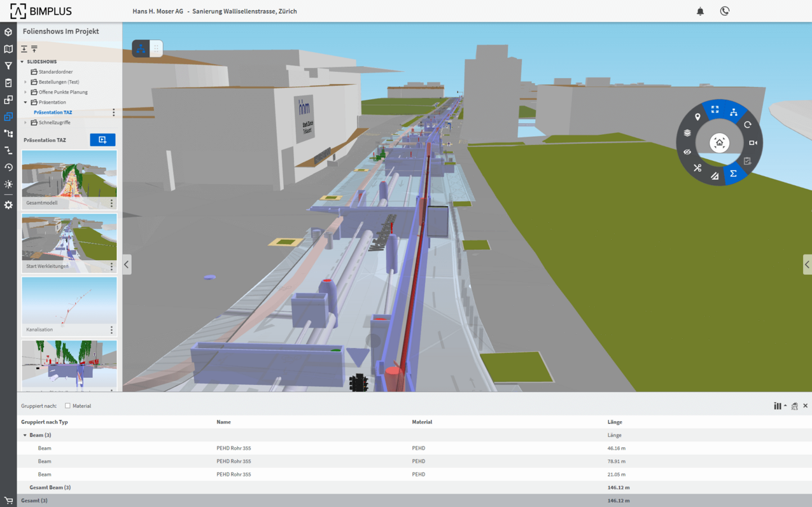Screen dimensions: 812x507
Task: Export table to XLS
Action: coord(794,406)
